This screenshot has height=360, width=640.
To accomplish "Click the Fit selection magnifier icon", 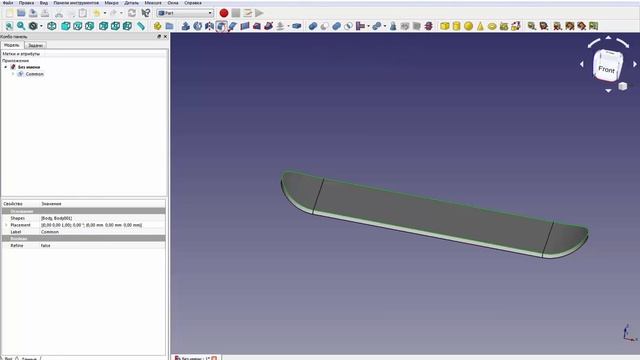I will pyautogui.click(x=21, y=26).
